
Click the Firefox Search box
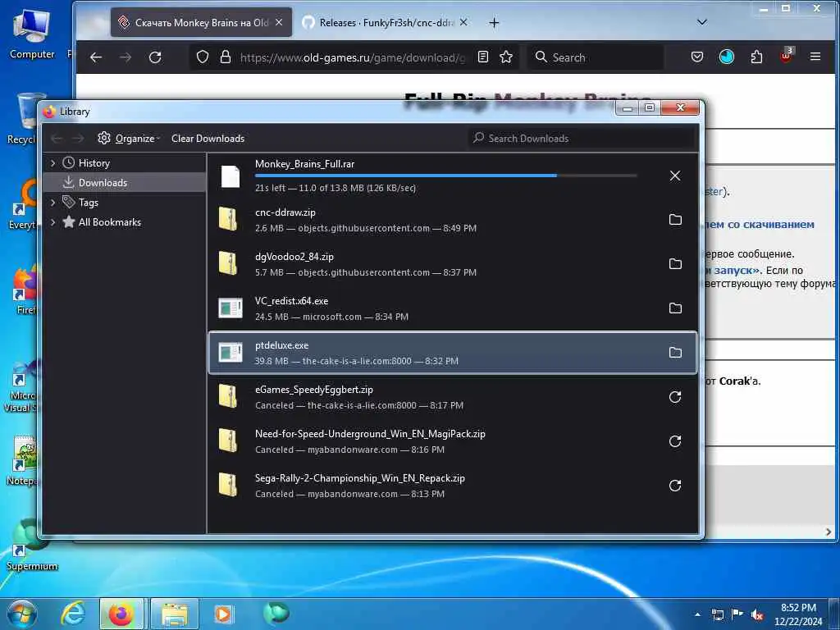596,57
